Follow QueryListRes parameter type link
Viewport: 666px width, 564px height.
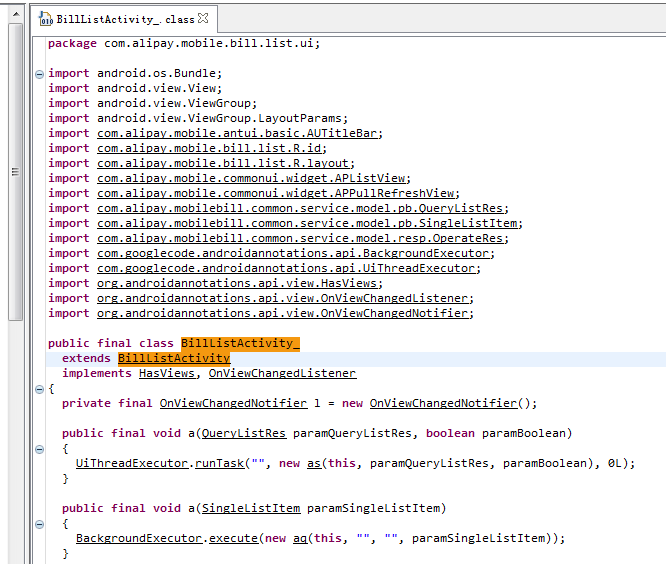244,434
